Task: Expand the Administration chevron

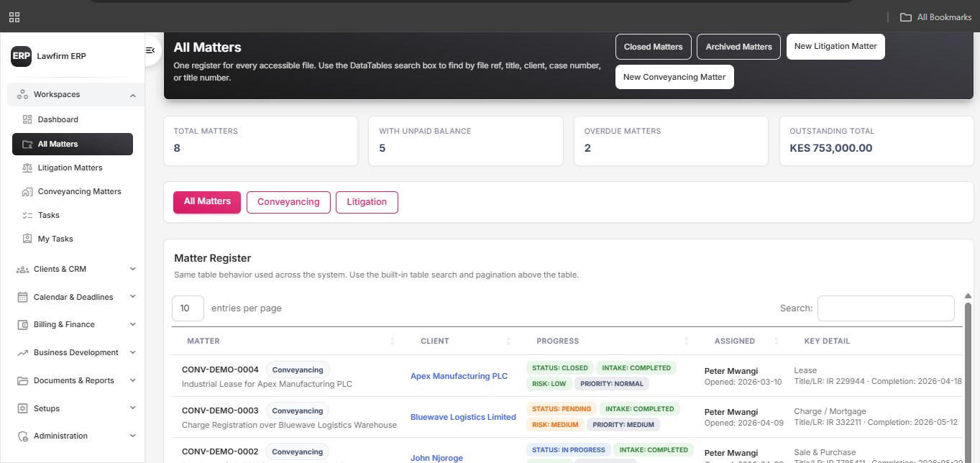Action: 132,436
